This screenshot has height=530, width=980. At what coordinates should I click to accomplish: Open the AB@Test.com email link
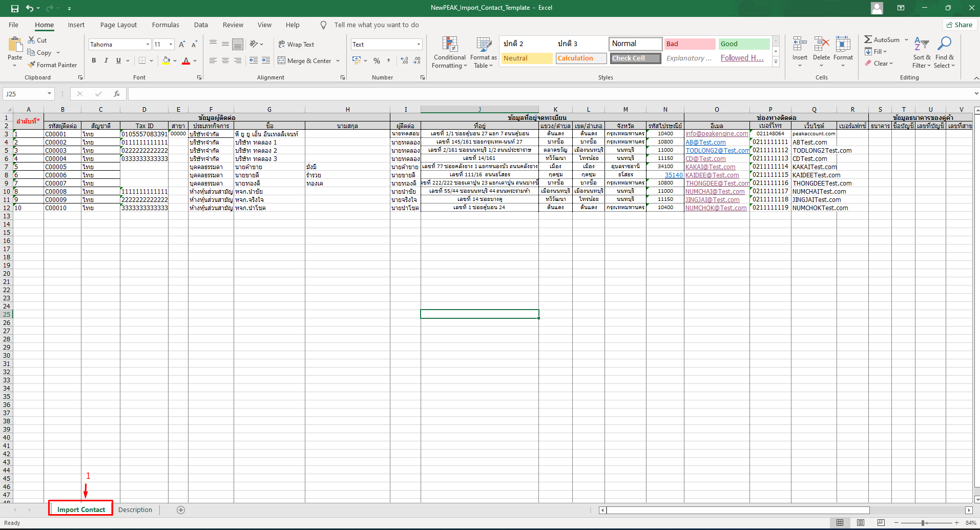705,142
